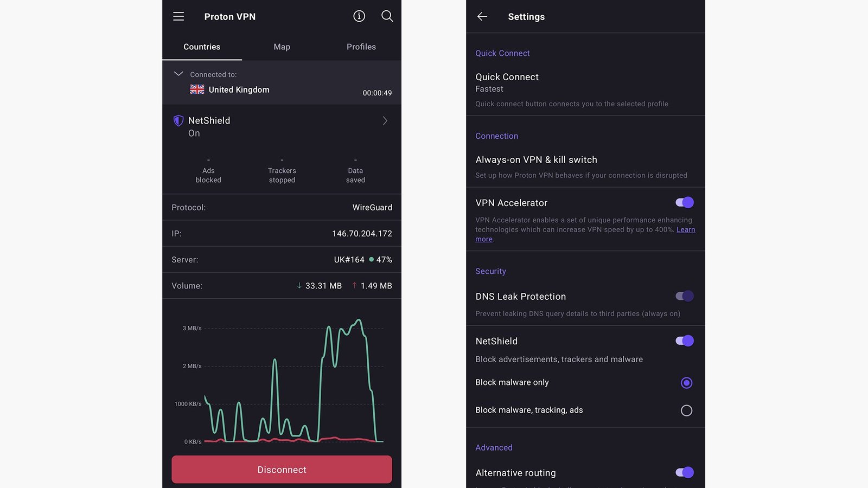Tap the Settings page title

click(526, 17)
